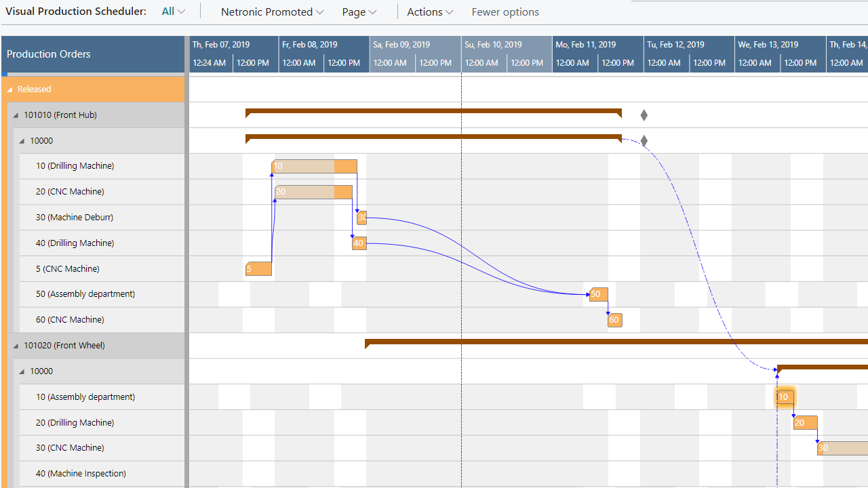
Task: Select operation bar 40 on the Drilling Machine row
Action: (359, 243)
